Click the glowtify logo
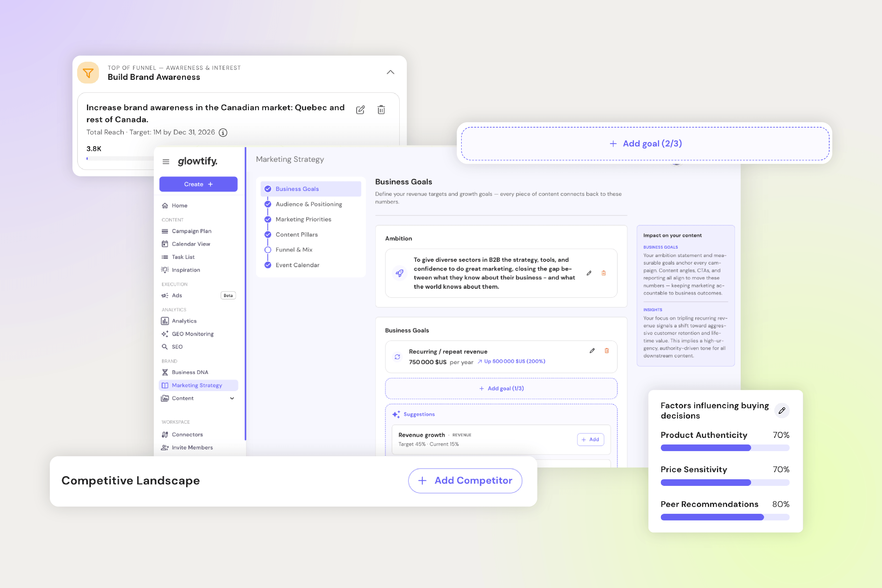Screen dimensions: 882x588 coord(198,161)
